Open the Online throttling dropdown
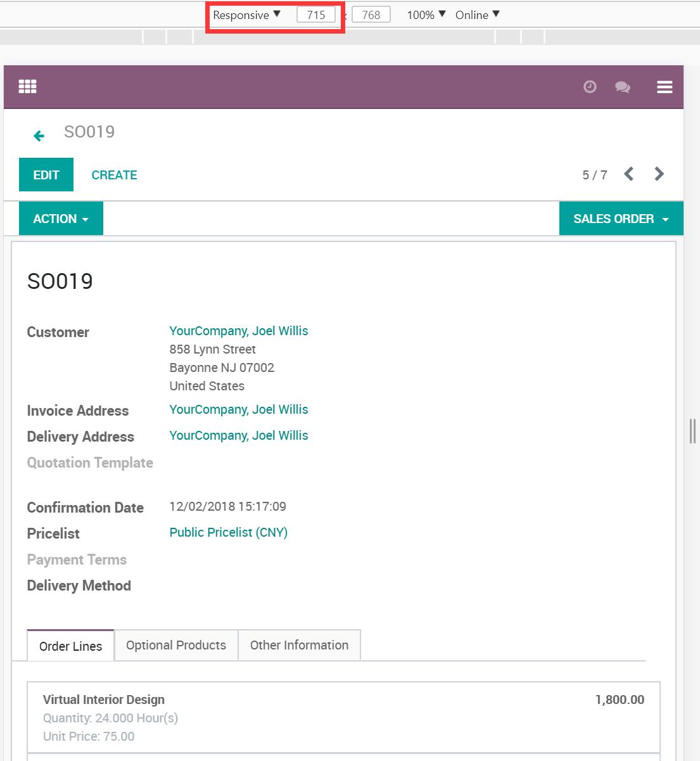The width and height of the screenshot is (700, 761). [x=477, y=15]
